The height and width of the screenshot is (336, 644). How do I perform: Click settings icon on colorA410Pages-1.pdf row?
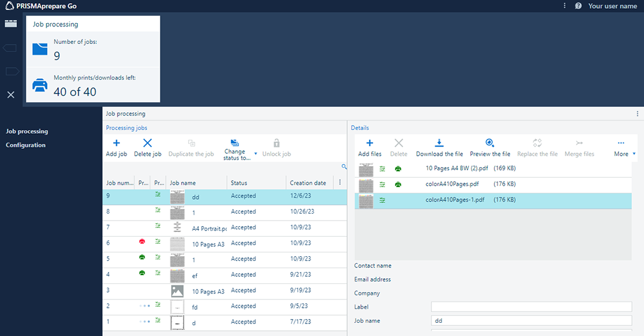coord(382,200)
